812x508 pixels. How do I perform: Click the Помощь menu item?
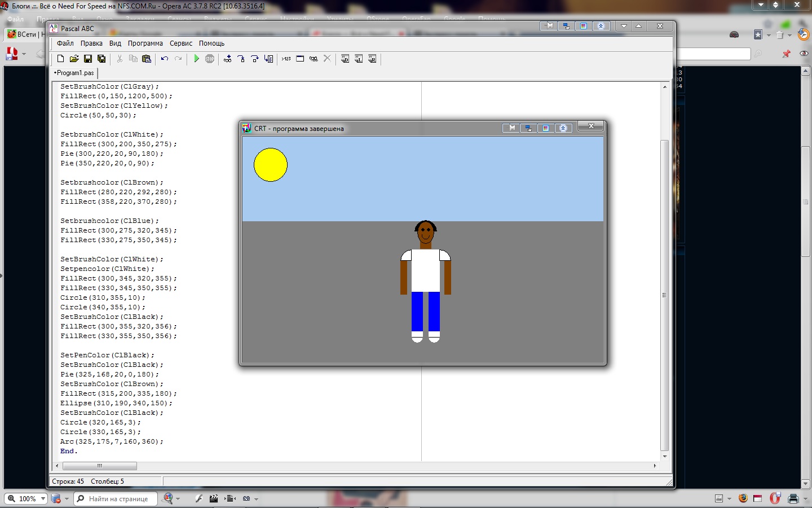[211, 43]
